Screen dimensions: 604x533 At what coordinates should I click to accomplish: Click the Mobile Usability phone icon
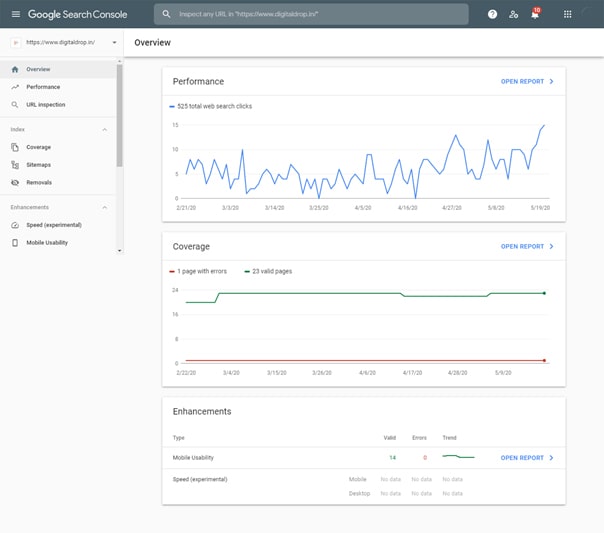click(15, 243)
